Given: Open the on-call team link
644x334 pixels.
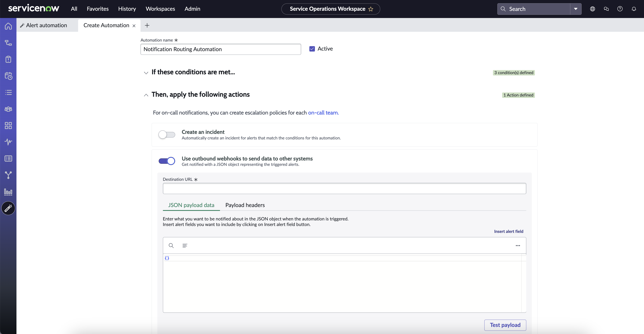Looking at the screenshot, I should [323, 113].
